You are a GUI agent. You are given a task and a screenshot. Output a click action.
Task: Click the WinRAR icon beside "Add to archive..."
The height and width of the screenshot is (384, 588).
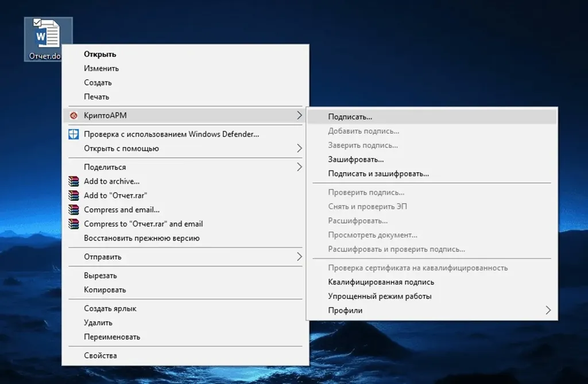click(73, 181)
